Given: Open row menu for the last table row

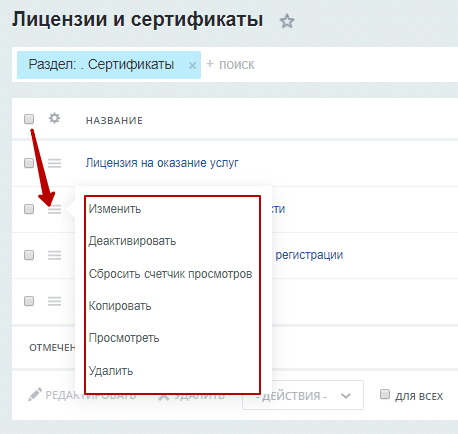Looking at the screenshot, I should tap(54, 301).
